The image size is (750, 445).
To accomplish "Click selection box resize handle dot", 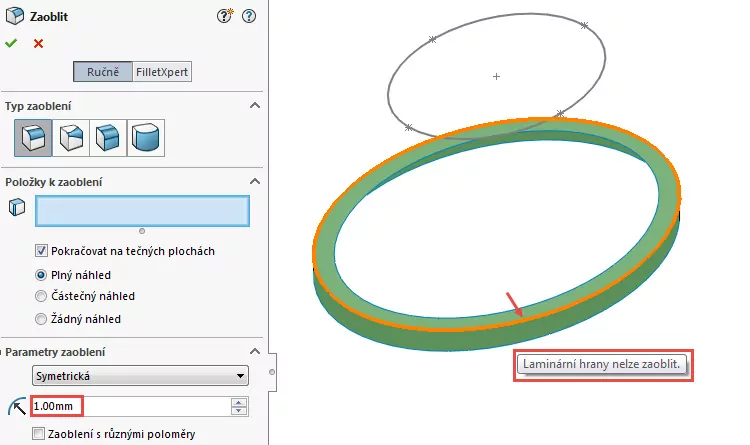I will 142,231.
